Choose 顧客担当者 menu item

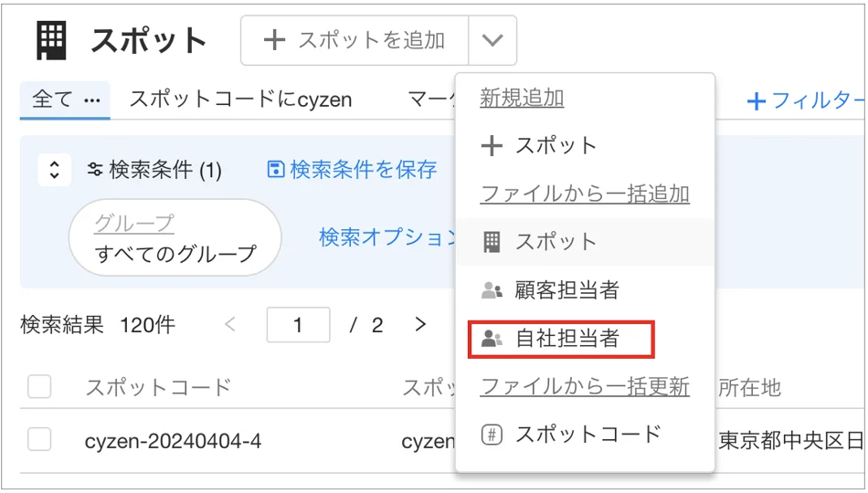point(585,290)
